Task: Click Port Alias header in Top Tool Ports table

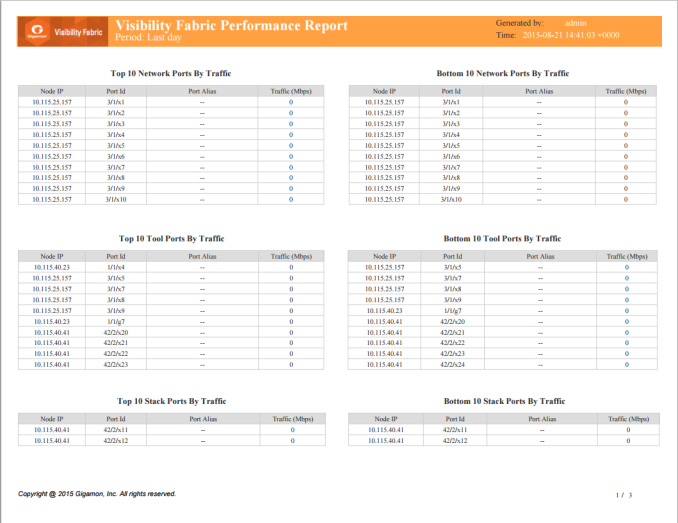Action: coord(202,256)
